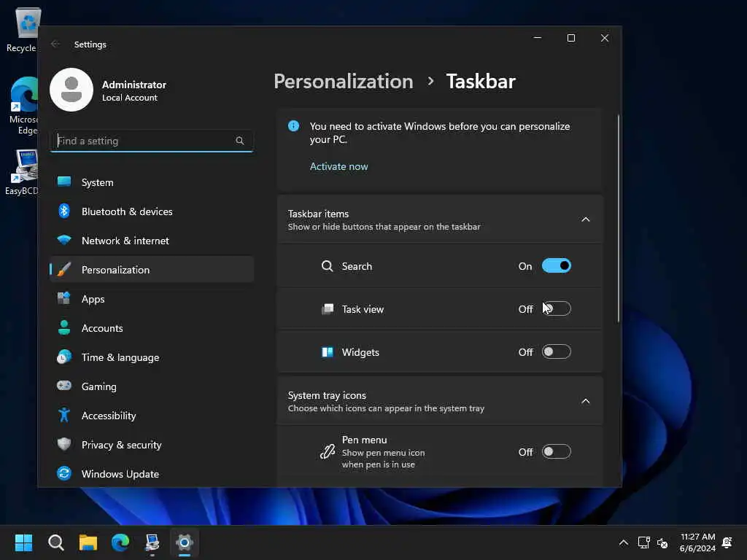Viewport: 747px width, 560px height.
Task: Open taskbar Search
Action: 55,542
